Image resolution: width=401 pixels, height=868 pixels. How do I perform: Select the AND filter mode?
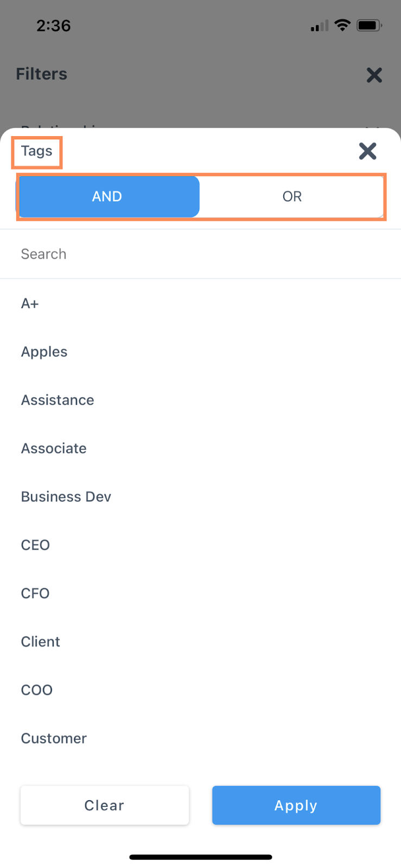click(107, 196)
